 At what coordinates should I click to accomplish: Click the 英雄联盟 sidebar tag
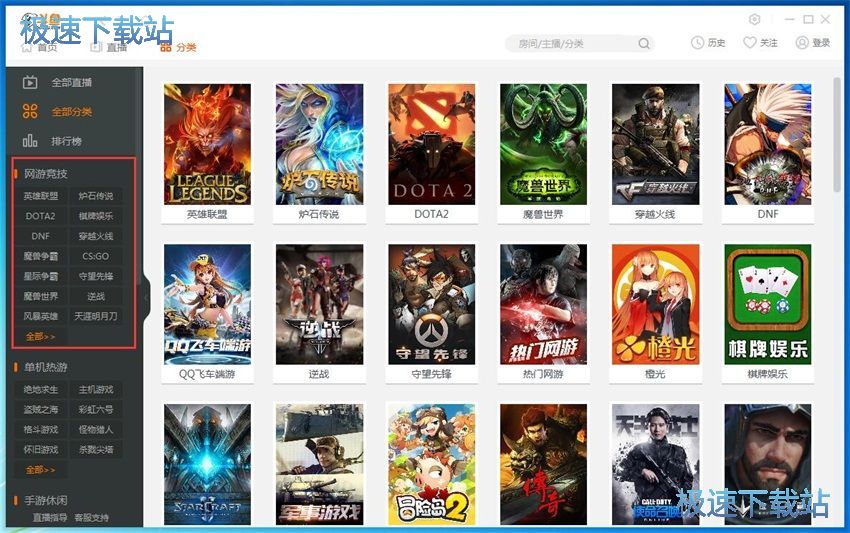[41, 196]
